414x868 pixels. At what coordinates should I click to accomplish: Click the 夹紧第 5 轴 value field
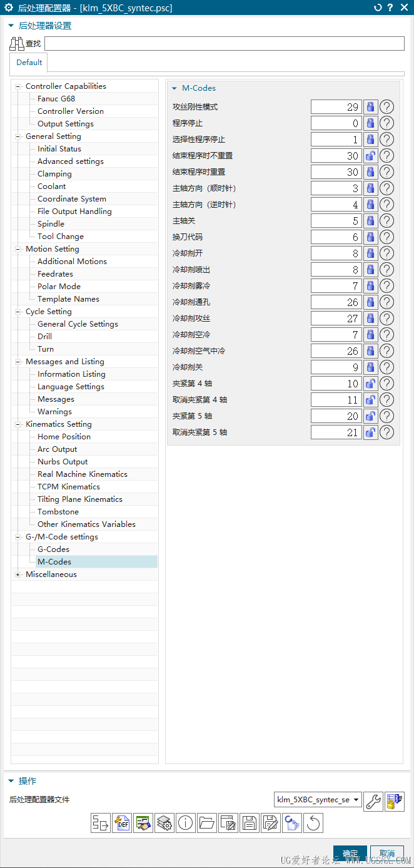336,416
